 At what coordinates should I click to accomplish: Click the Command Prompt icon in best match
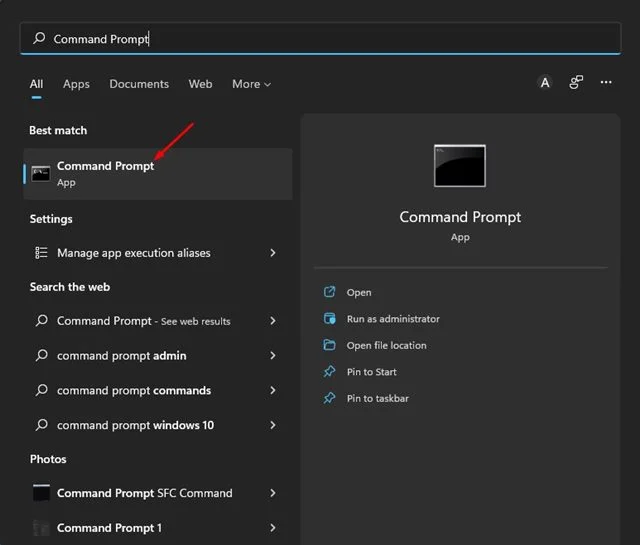[41, 174]
